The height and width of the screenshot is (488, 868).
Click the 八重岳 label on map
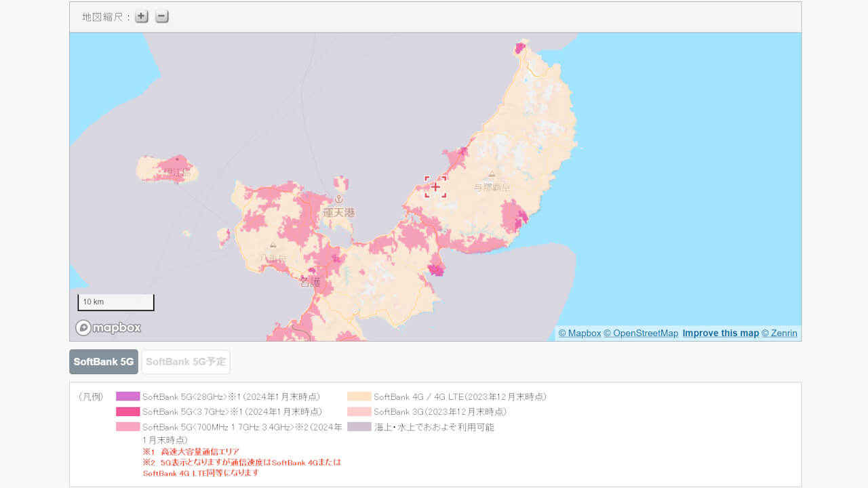coord(273,258)
